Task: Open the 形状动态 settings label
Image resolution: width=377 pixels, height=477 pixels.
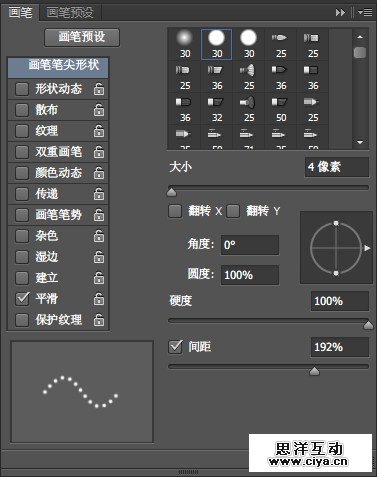Action: (x=59, y=89)
